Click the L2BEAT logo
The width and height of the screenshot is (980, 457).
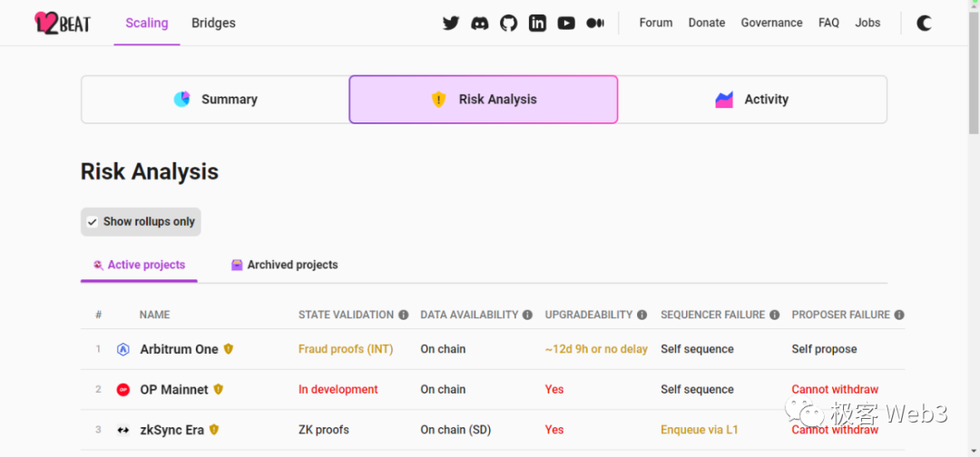click(x=63, y=23)
